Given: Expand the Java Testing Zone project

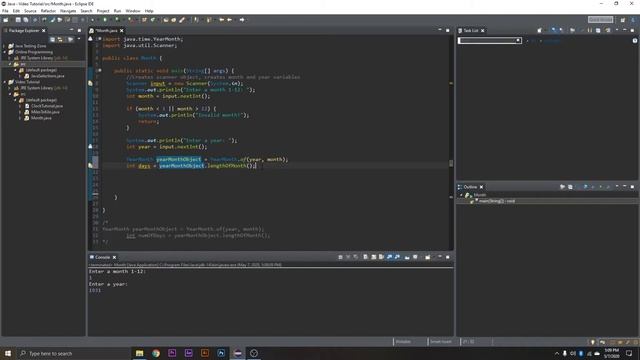Looking at the screenshot, I should pos(5,46).
